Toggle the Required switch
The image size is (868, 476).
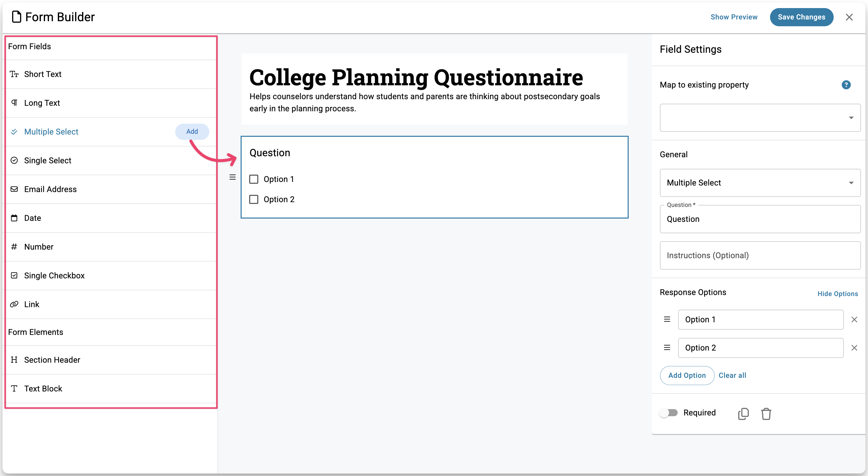pyautogui.click(x=669, y=413)
